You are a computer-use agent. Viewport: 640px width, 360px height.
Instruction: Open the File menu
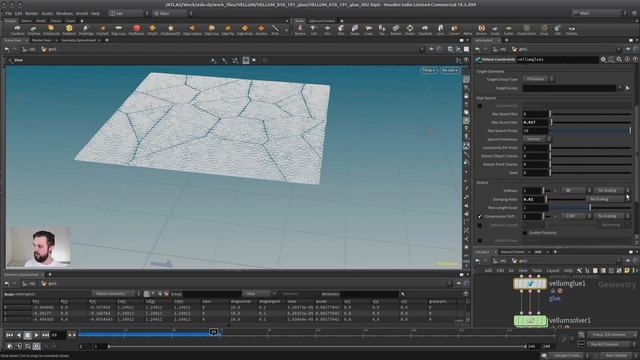coord(8,13)
